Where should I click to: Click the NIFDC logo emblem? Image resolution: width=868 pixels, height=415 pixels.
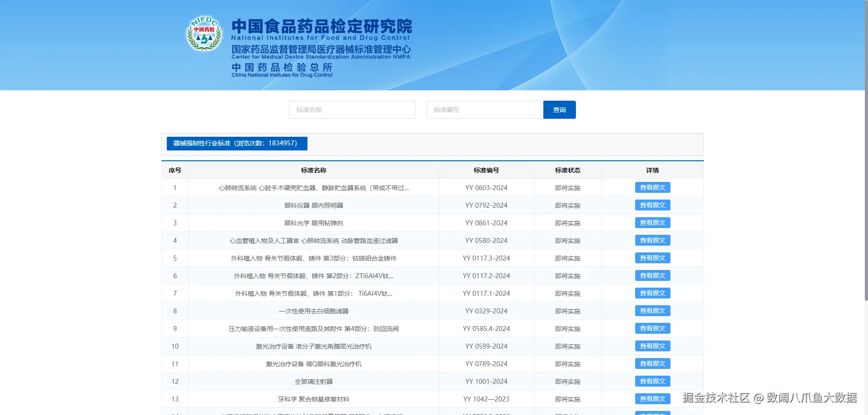click(x=204, y=34)
